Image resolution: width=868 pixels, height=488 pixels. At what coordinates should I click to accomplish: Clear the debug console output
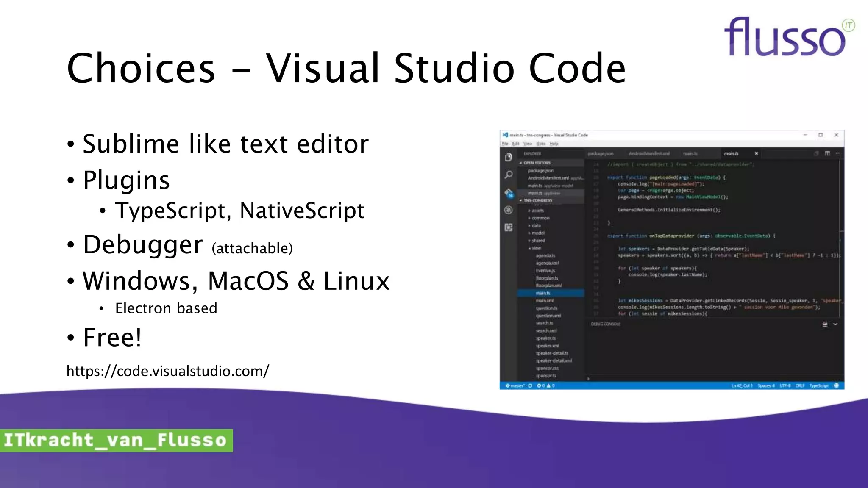coord(825,324)
